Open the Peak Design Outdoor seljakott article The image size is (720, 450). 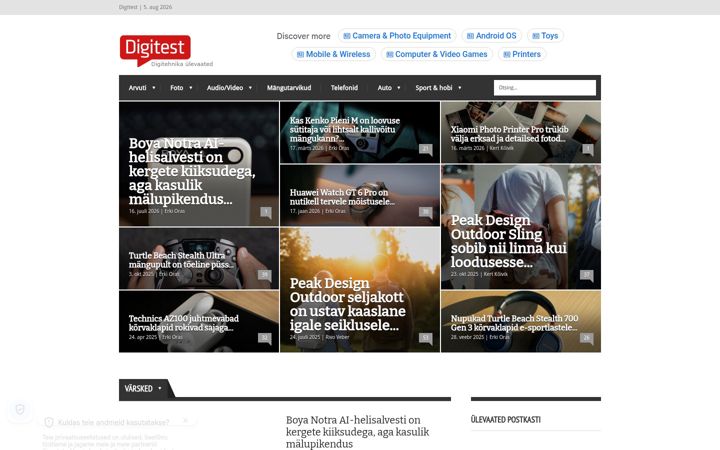coord(348,304)
